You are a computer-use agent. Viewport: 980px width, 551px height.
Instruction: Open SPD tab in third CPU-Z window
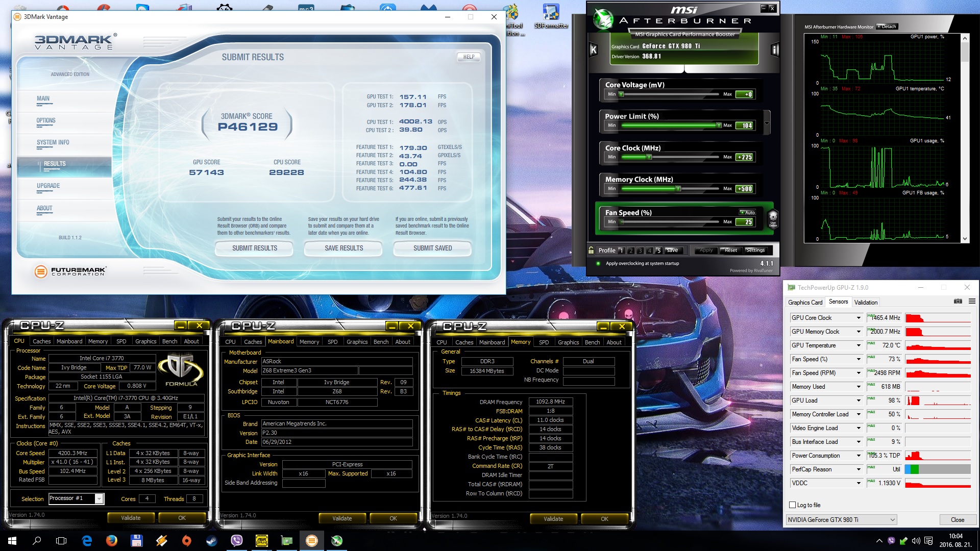544,342
